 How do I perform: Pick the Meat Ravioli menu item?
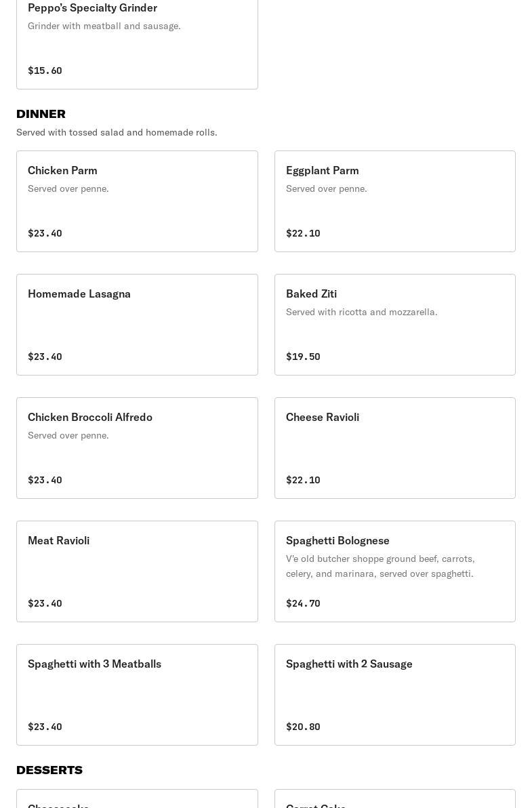coord(137,571)
